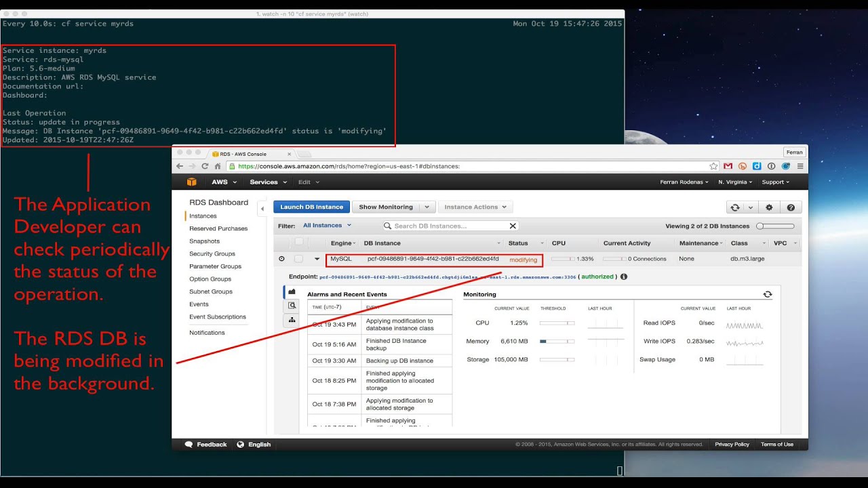Clear the Search DB Instances field
This screenshot has width=868, height=488.
pos(513,226)
